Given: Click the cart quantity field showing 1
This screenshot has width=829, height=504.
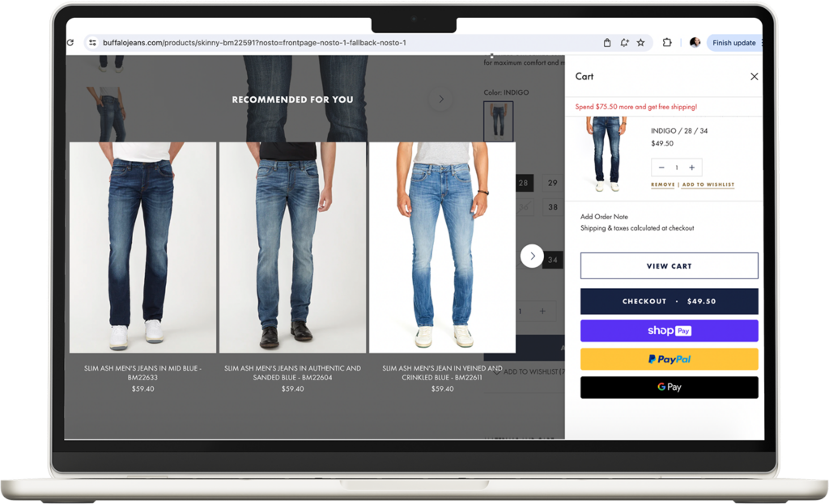Looking at the screenshot, I should [677, 167].
